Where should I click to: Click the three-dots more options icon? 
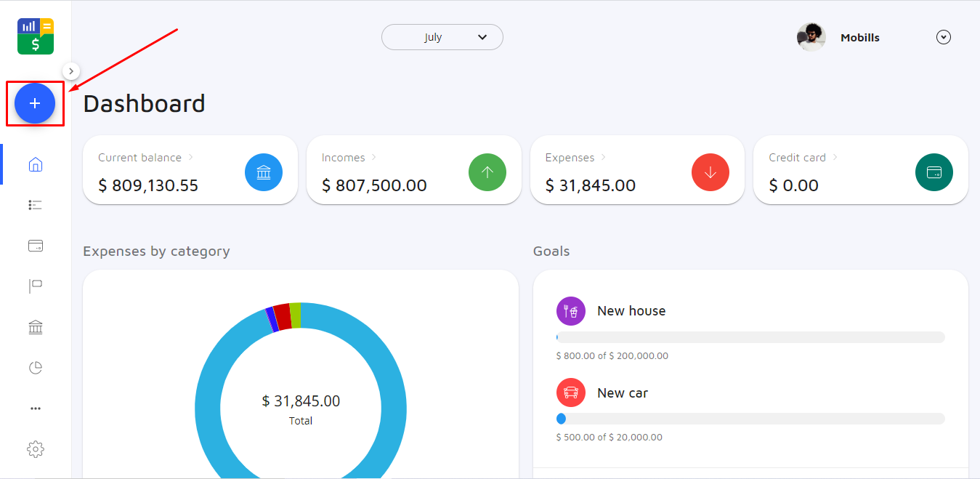35,408
